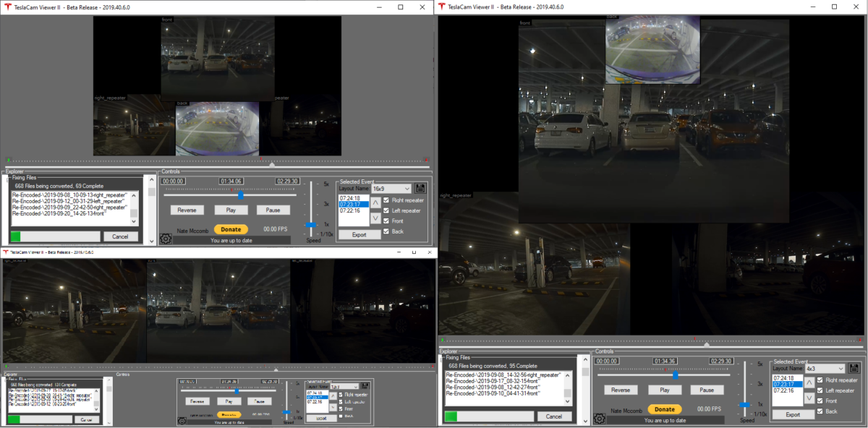Open settings gear in the 16x9 layout window
868x428 pixels.
click(x=166, y=239)
